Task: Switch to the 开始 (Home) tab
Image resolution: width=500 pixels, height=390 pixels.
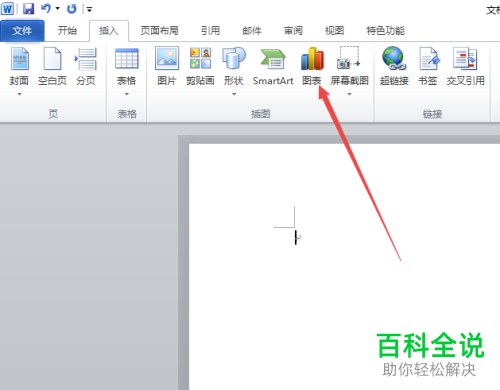Action: coord(67,31)
